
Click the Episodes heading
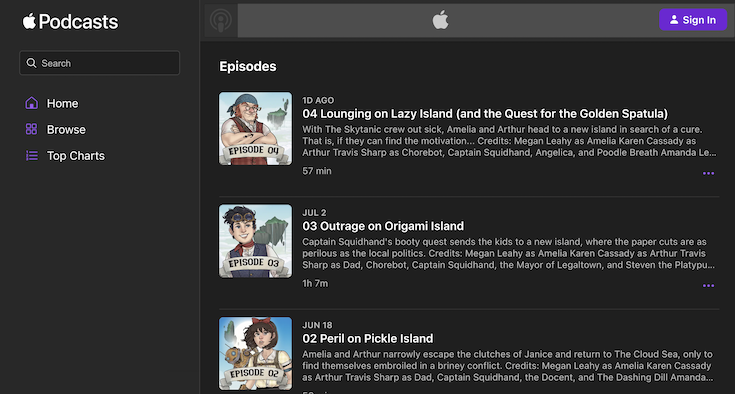(x=248, y=67)
